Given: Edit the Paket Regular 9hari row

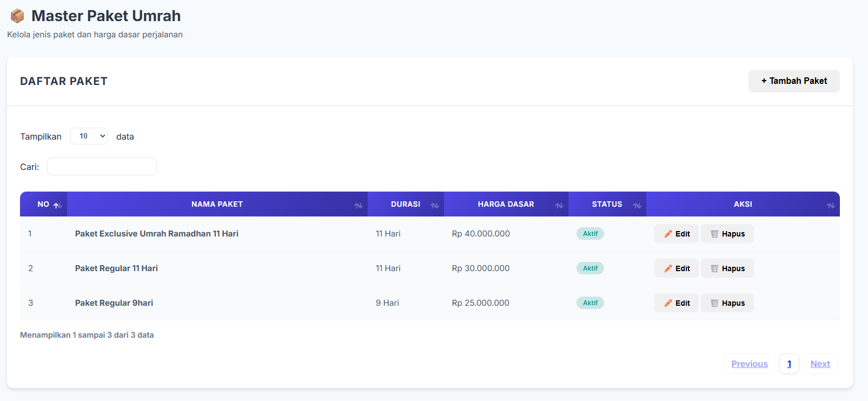Looking at the screenshot, I should pyautogui.click(x=676, y=303).
